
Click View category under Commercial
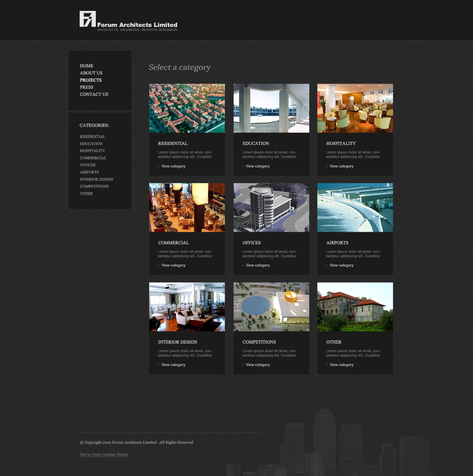pos(173,265)
